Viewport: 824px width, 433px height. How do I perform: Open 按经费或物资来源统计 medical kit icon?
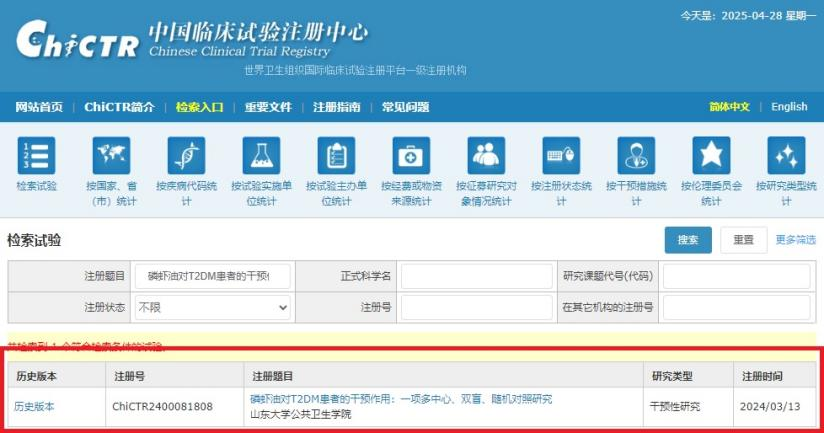click(x=411, y=156)
